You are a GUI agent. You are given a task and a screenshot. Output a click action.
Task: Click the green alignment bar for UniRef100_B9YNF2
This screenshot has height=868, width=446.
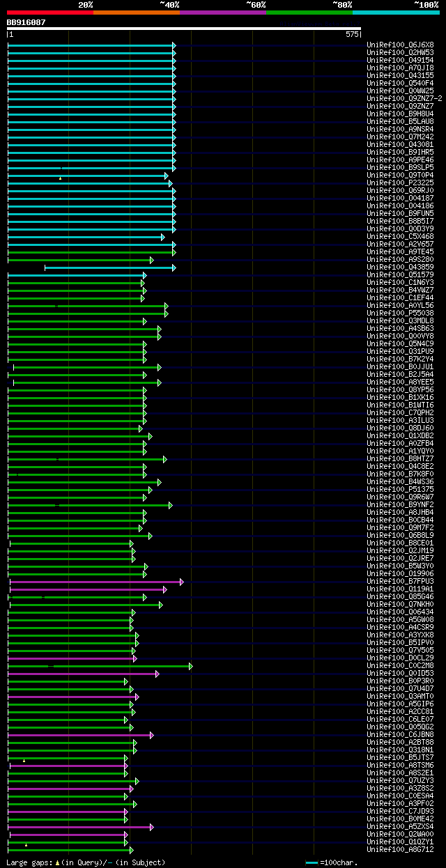(90, 505)
